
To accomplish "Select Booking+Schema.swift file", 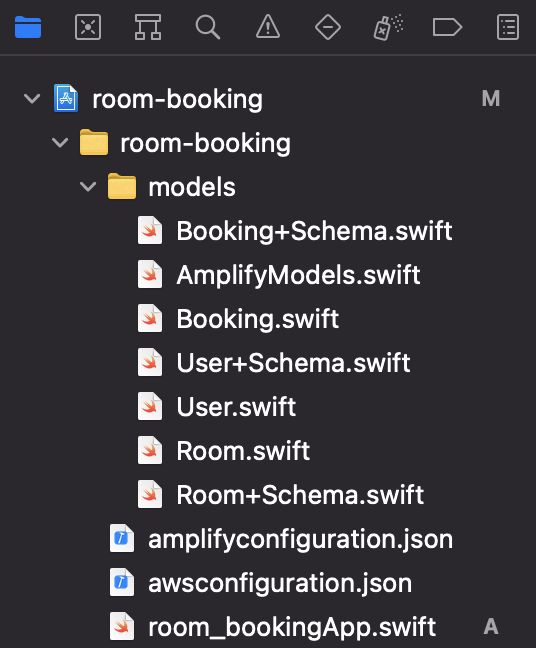I will (x=314, y=231).
